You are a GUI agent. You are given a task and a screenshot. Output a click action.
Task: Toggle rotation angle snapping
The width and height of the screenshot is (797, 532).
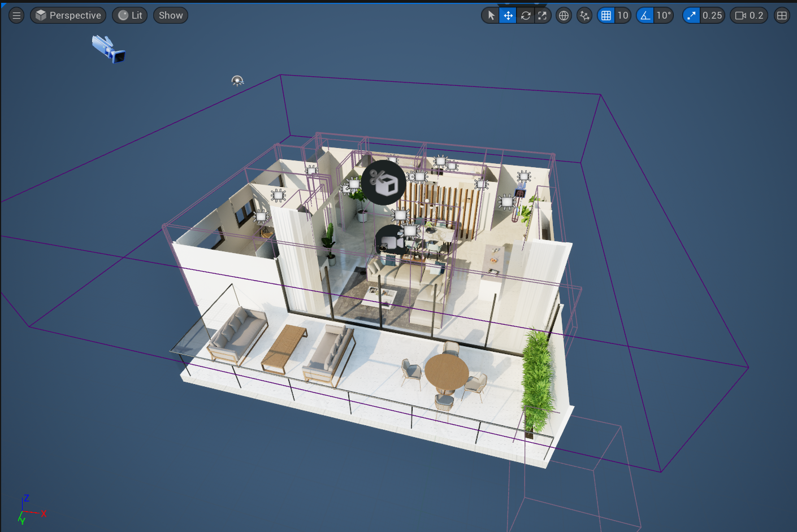645,15
